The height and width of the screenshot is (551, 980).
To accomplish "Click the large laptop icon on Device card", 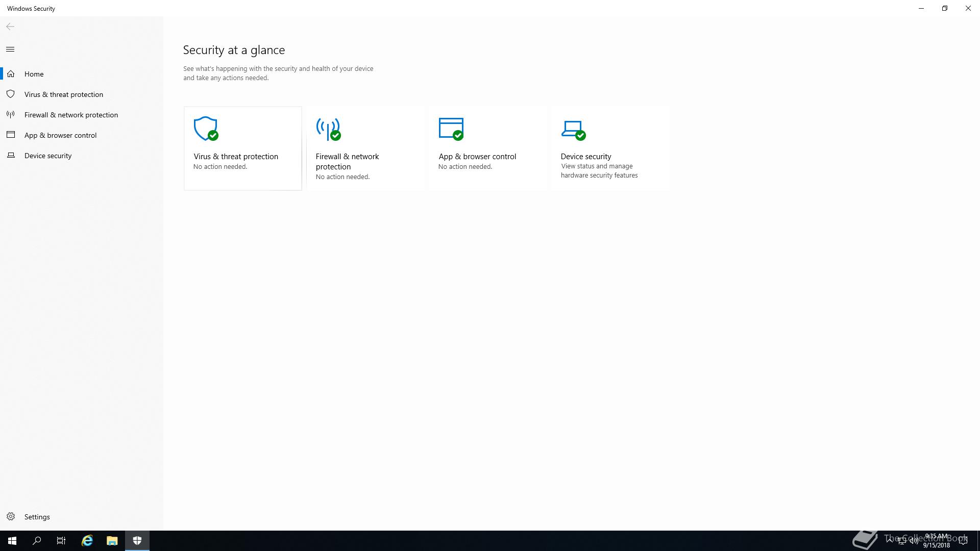I will (573, 130).
